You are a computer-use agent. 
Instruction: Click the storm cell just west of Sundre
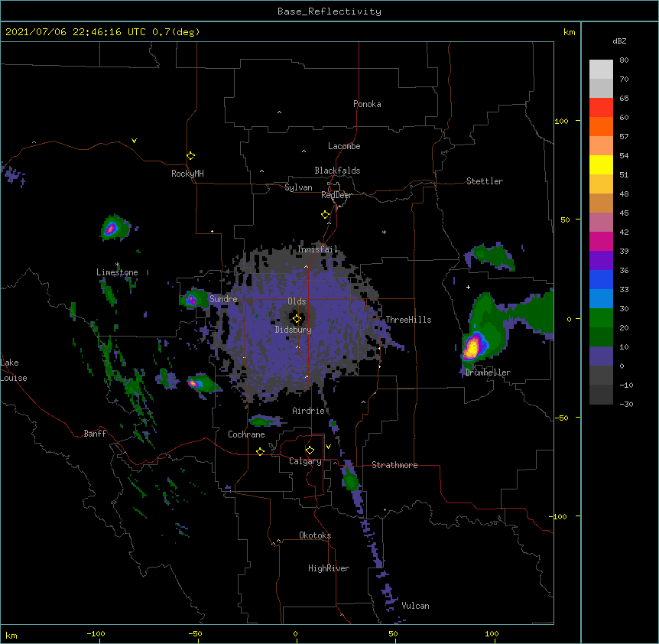click(x=192, y=300)
